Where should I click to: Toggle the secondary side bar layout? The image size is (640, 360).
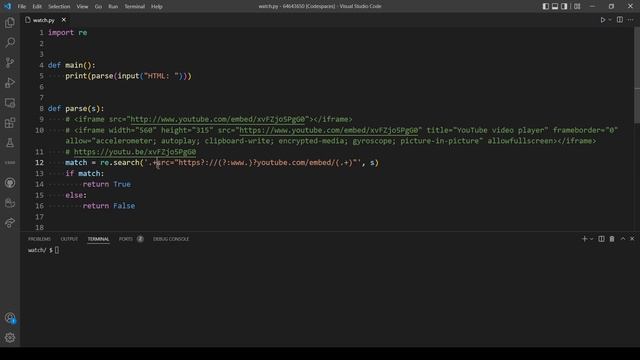(x=564, y=6)
